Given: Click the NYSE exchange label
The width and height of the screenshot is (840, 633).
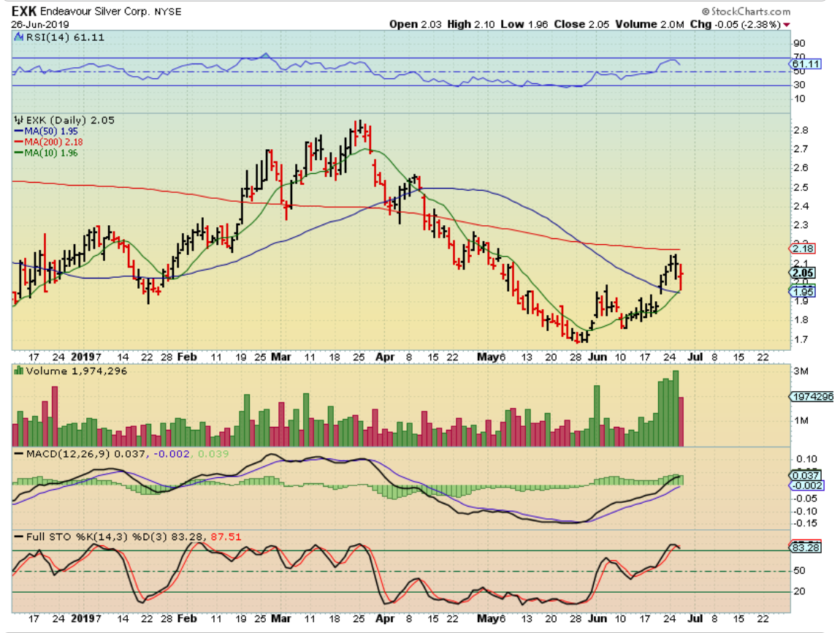Looking at the screenshot, I should pyautogui.click(x=168, y=12).
